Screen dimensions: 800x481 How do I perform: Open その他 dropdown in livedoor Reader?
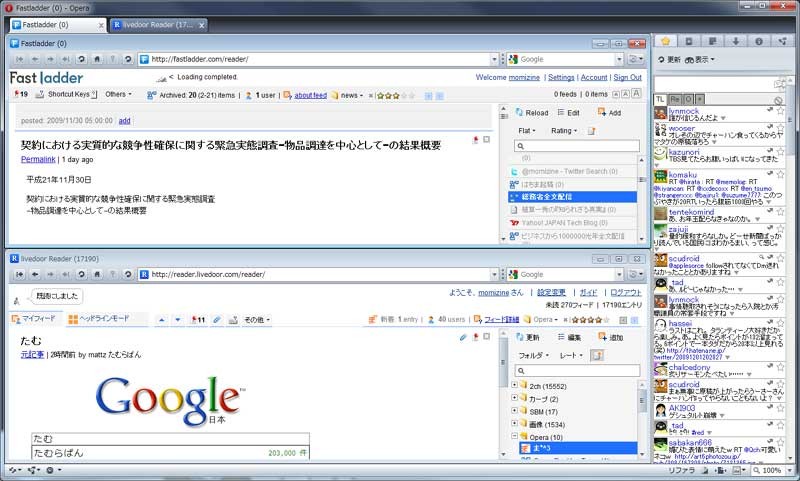pyautogui.click(x=257, y=320)
